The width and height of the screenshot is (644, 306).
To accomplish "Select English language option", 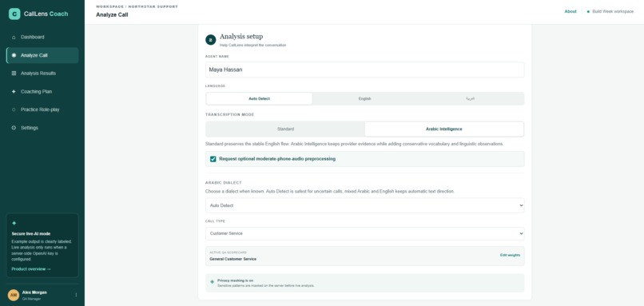I will 364,98.
